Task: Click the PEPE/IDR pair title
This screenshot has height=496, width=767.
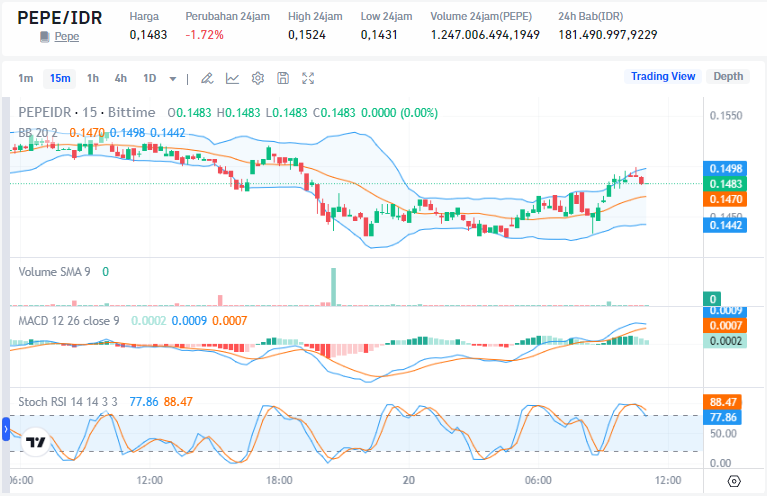Action: coord(60,18)
